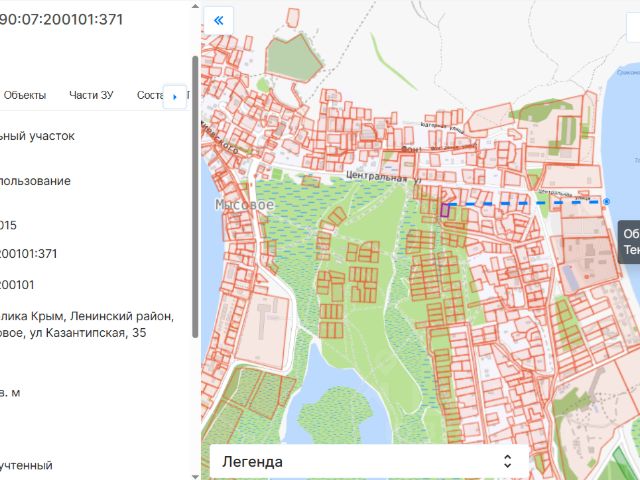Click the cadastral number heading 90:07:200101:371

(61, 19)
